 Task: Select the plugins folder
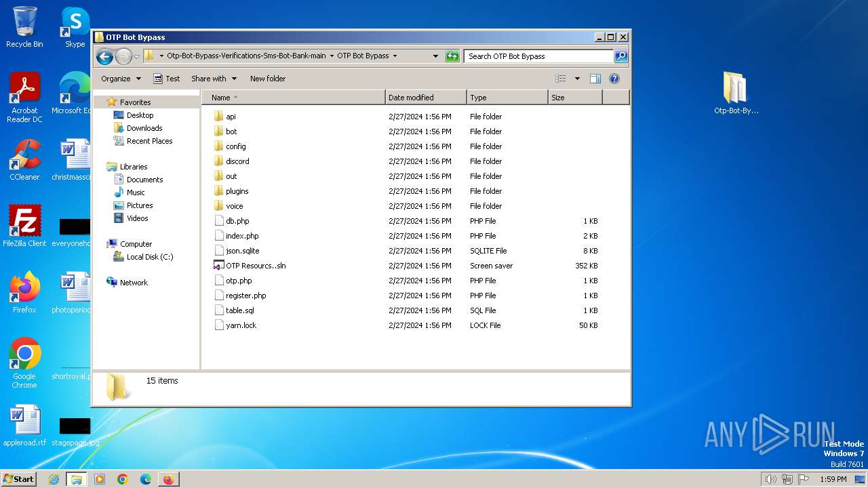(x=237, y=191)
